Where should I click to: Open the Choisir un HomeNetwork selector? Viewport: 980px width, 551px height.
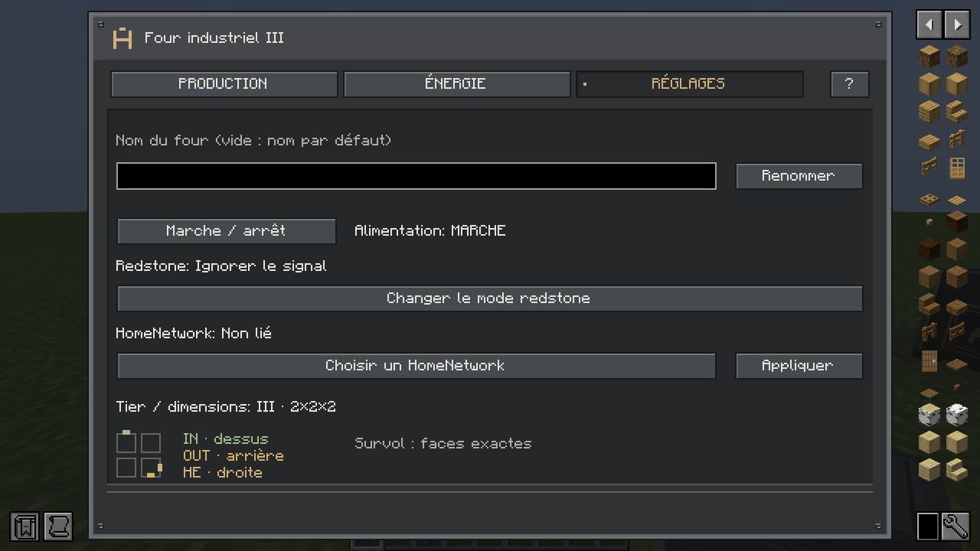[416, 366]
